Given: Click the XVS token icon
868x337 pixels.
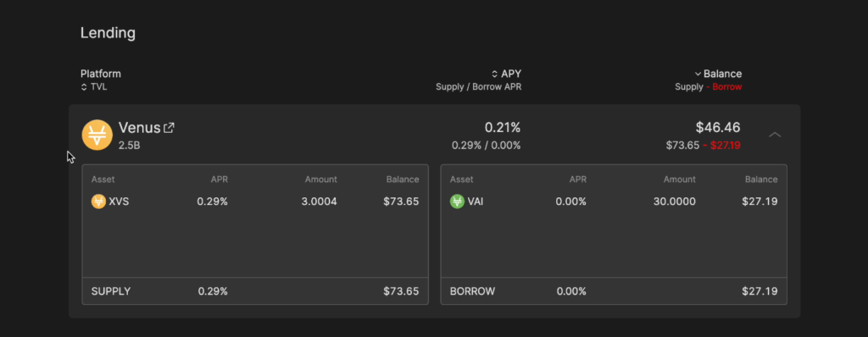Looking at the screenshot, I should click(98, 202).
